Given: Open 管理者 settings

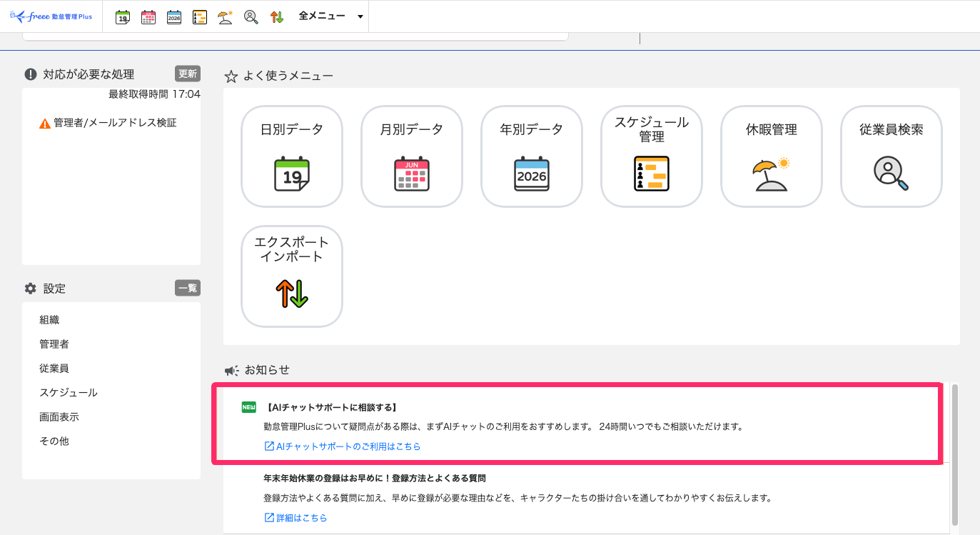Looking at the screenshot, I should point(54,344).
